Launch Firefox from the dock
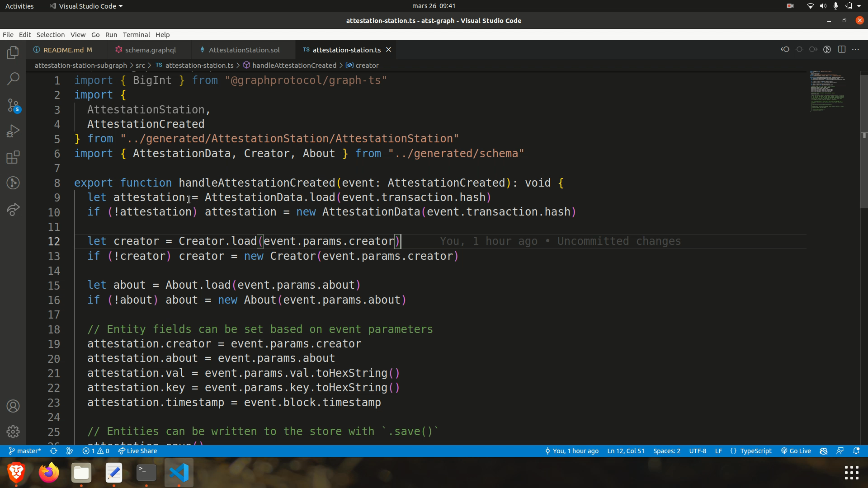The image size is (868, 488). [x=49, y=473]
